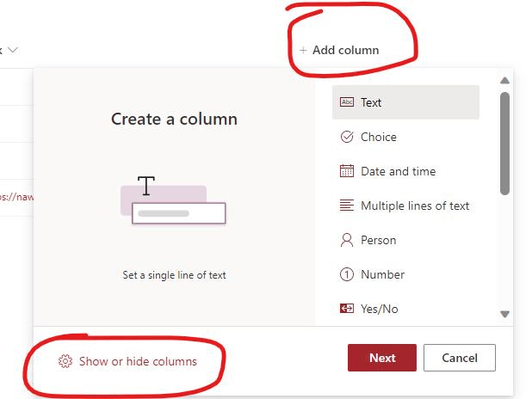Viewport: 532px width, 399px height.
Task: Click the scroll up arrow of column list
Action: point(504,80)
